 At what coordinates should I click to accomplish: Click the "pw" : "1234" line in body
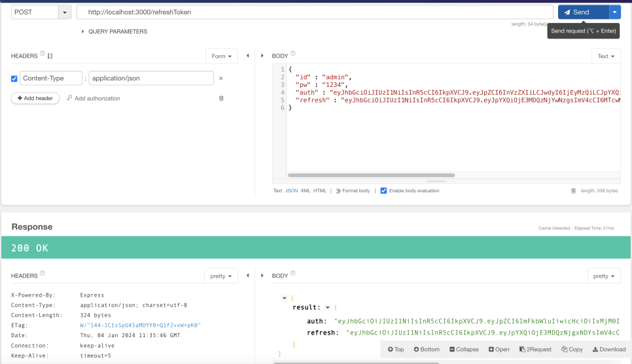pos(322,85)
